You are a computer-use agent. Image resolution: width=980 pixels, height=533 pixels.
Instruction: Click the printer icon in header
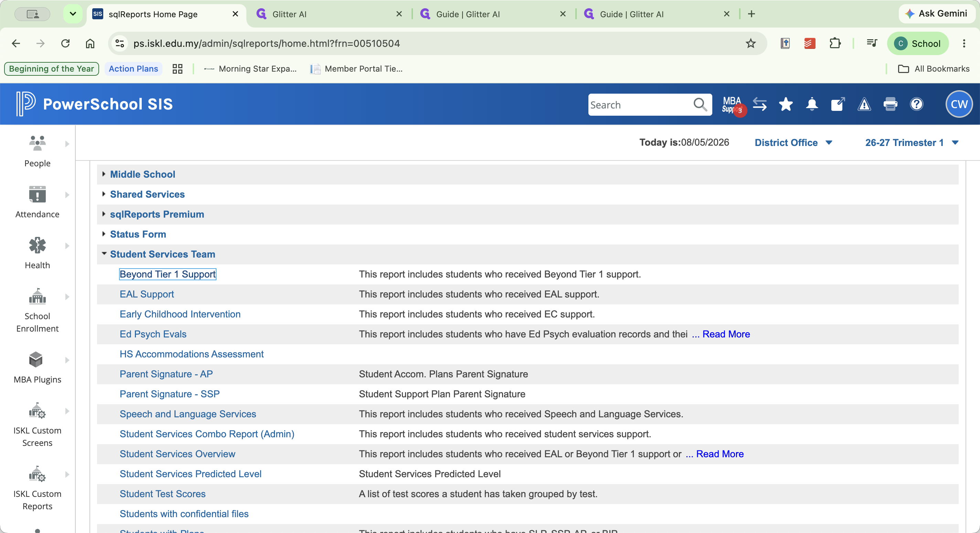(x=890, y=104)
